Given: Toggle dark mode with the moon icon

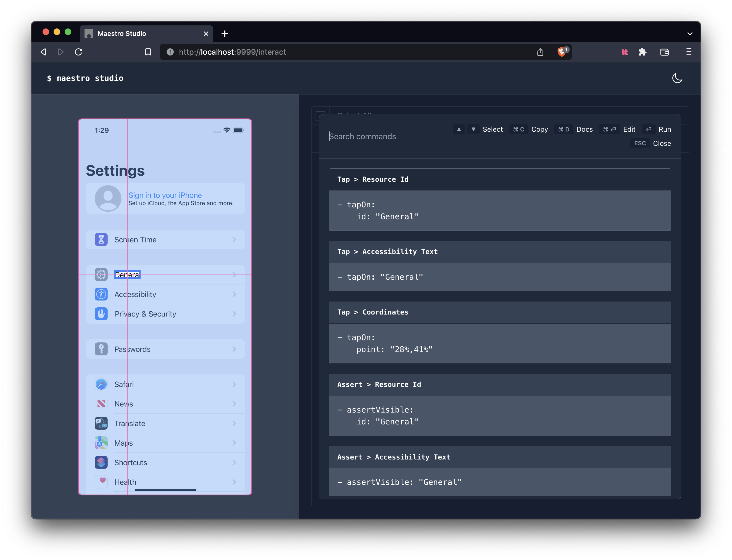Looking at the screenshot, I should [x=677, y=78].
